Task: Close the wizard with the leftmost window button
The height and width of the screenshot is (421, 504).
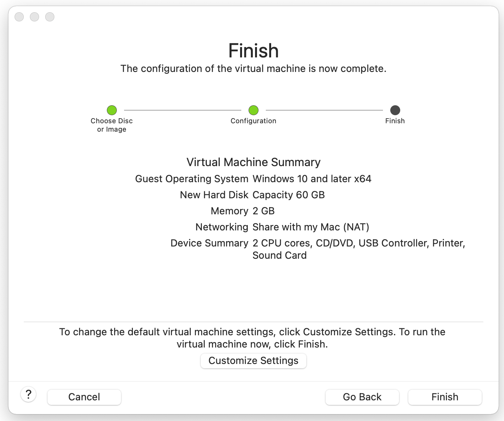Action: click(x=19, y=17)
